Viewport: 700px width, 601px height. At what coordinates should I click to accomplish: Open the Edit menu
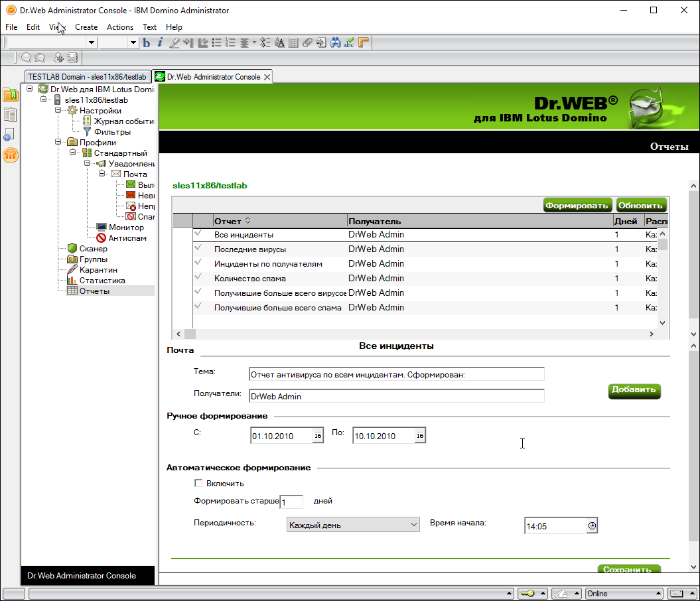pyautogui.click(x=33, y=27)
